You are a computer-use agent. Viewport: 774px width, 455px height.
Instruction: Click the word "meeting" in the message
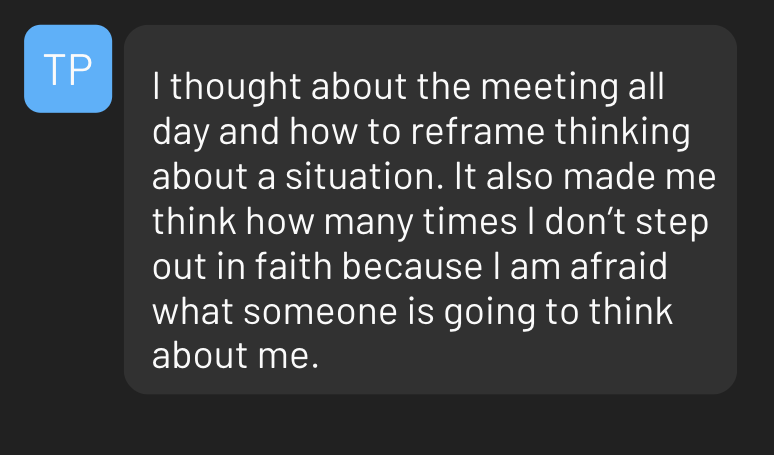(x=549, y=87)
